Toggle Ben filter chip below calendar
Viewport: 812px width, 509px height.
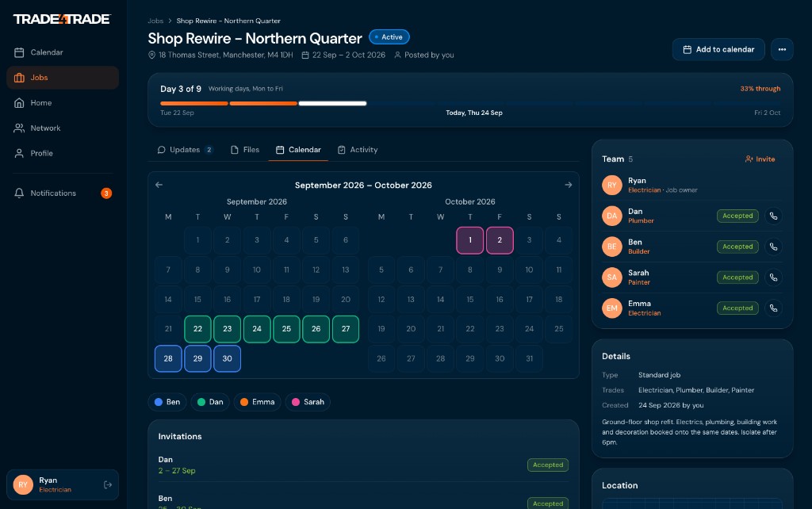[167, 402]
